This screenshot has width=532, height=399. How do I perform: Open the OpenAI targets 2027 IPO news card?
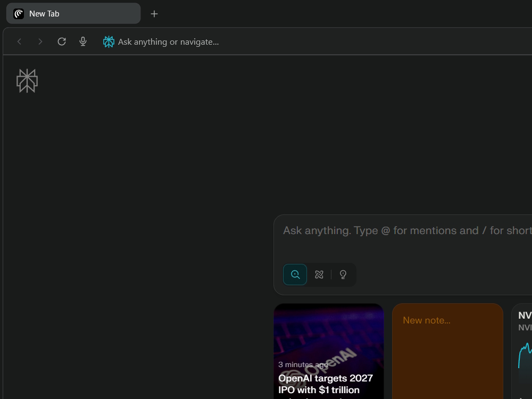coord(329,351)
